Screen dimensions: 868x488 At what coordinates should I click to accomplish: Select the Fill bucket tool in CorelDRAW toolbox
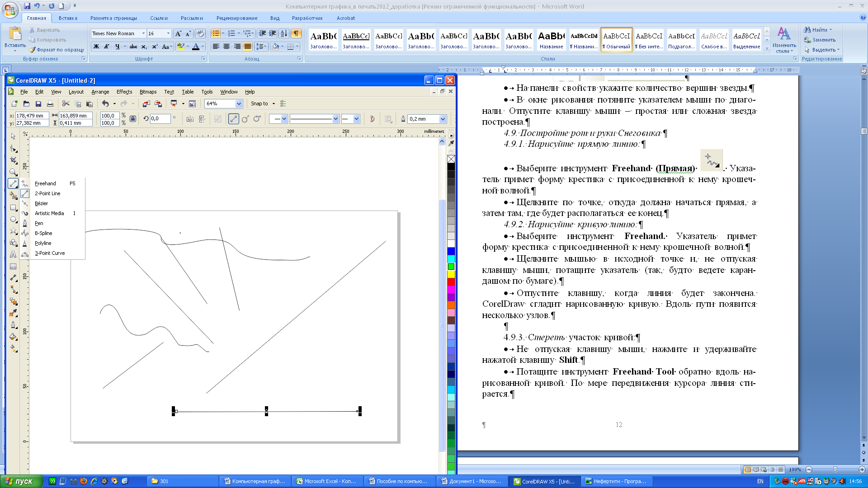[x=13, y=337]
